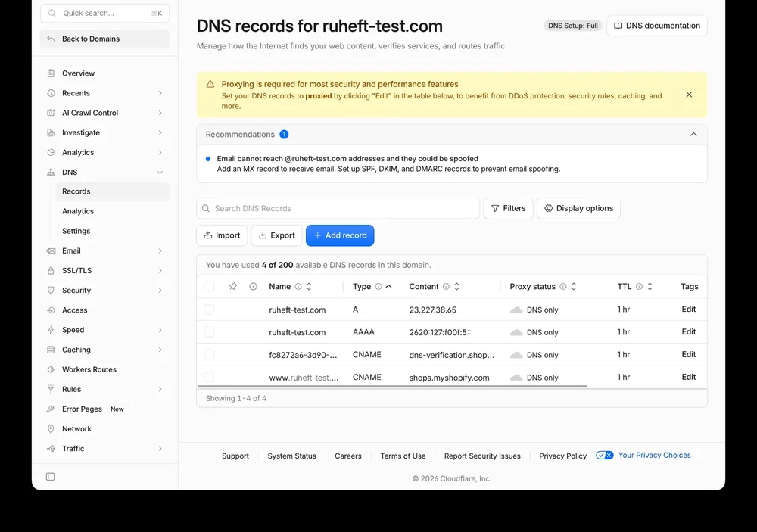Select the www.ruheft-test CNAME row checkbox
757x532 pixels.
point(209,377)
